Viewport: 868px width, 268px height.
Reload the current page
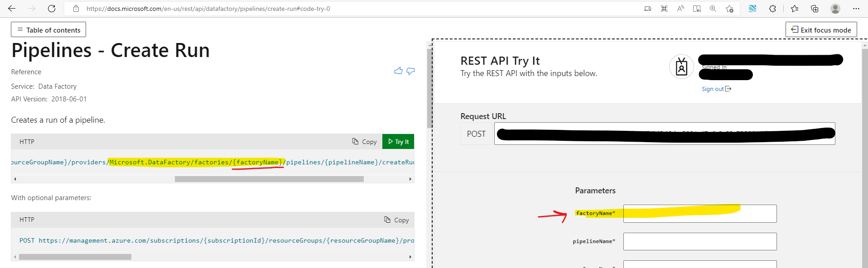click(x=52, y=9)
